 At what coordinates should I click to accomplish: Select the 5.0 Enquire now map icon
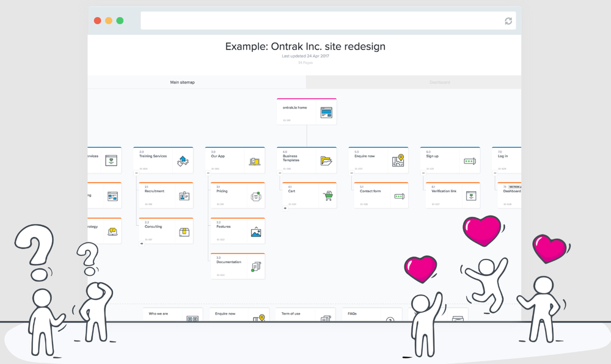click(398, 161)
